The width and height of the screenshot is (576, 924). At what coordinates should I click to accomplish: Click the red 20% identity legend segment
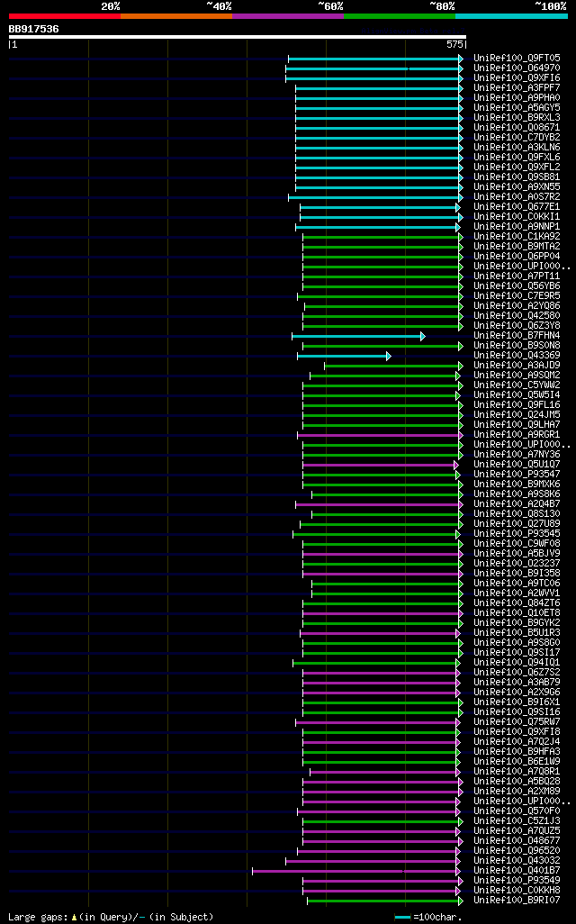click(x=65, y=16)
